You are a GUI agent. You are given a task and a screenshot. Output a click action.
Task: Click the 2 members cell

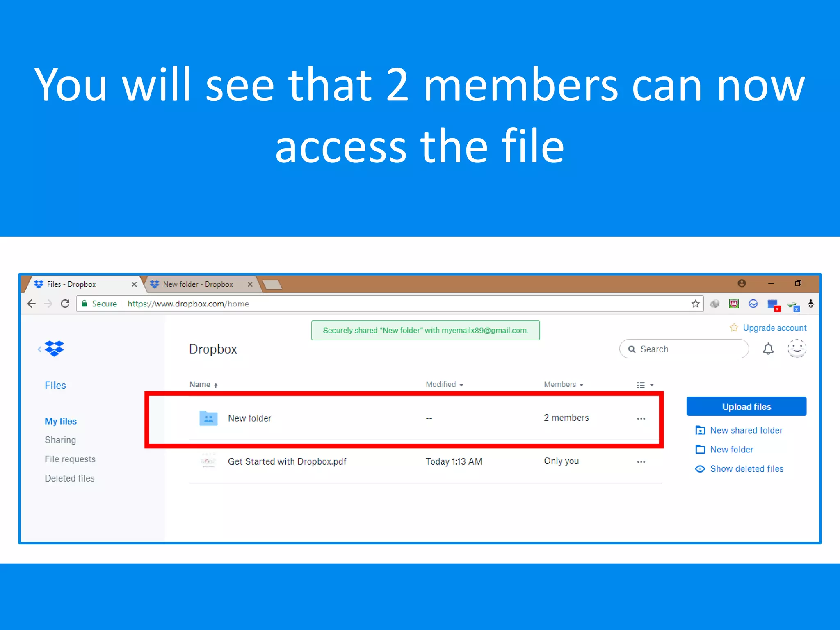(566, 418)
